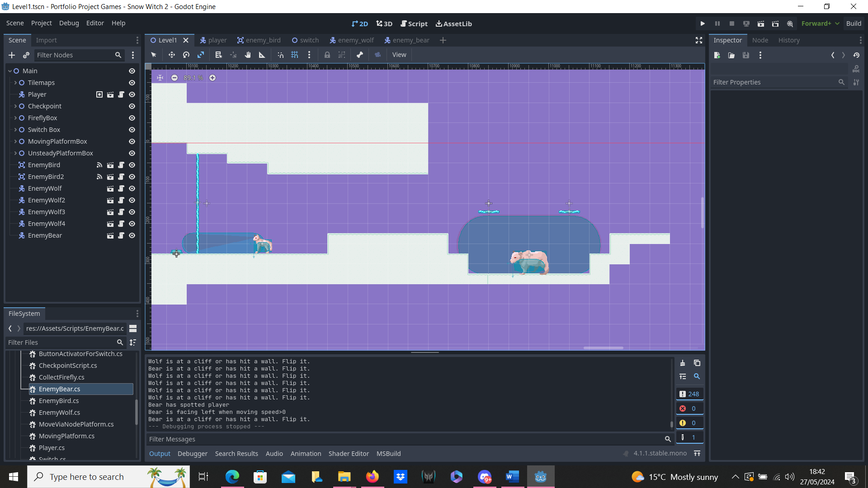The width and height of the screenshot is (868, 488).
Task: Select the Select Mode arrow tool
Action: point(154,55)
